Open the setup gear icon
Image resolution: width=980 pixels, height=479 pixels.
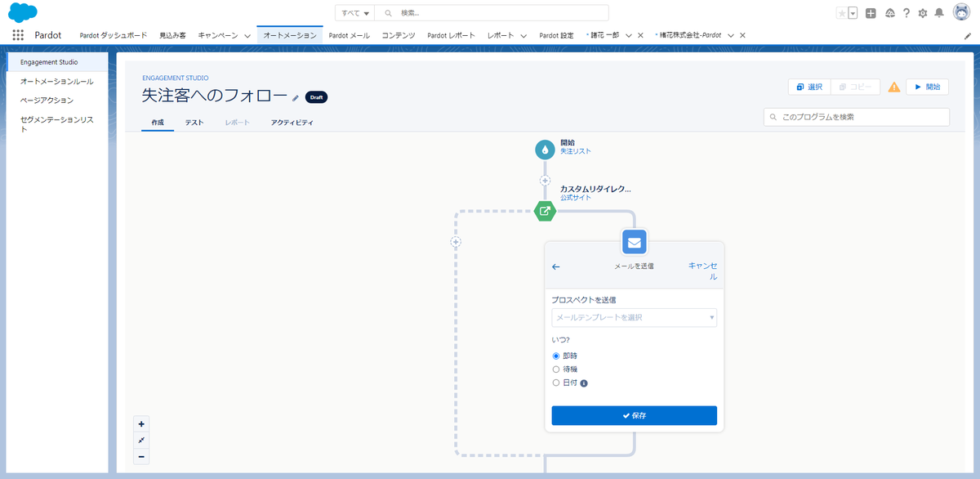point(923,13)
